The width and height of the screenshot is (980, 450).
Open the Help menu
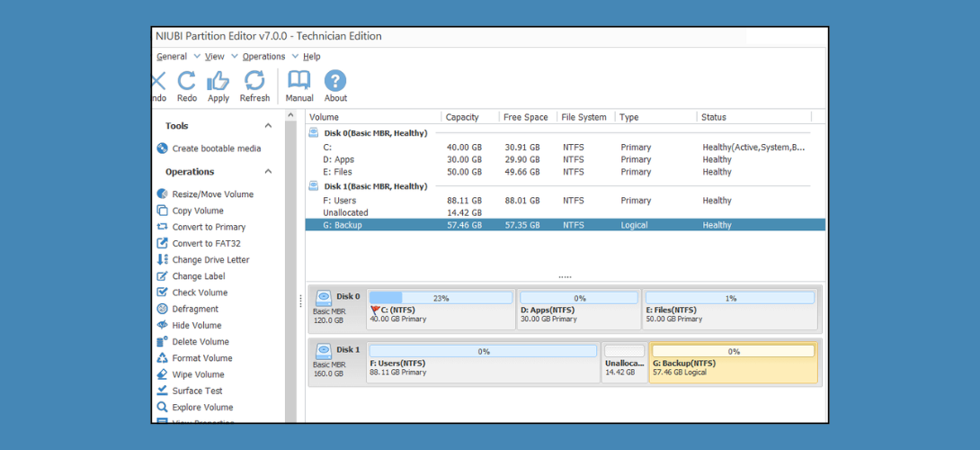click(312, 57)
